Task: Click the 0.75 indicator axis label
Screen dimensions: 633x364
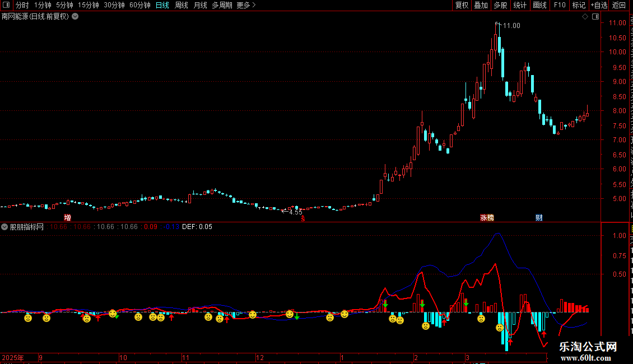Action: click(619, 256)
